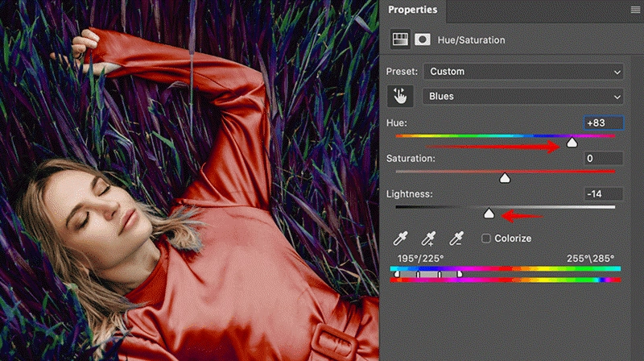Expand the Blues color range dropdown

coord(523,97)
